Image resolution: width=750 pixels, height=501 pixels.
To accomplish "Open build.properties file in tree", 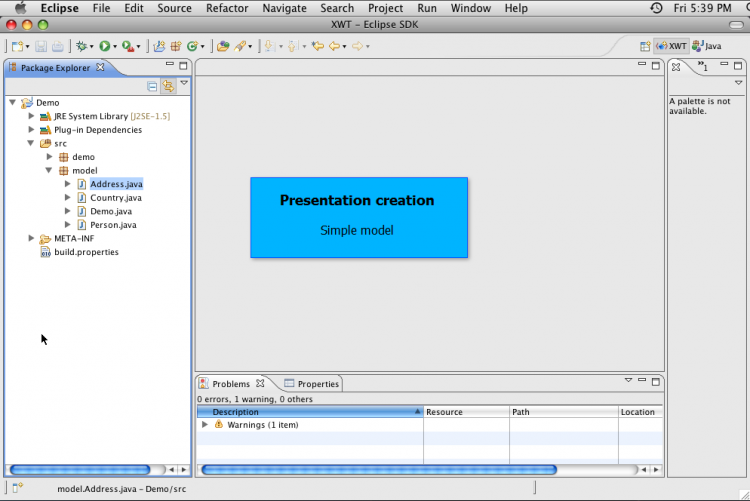I will 85,252.
